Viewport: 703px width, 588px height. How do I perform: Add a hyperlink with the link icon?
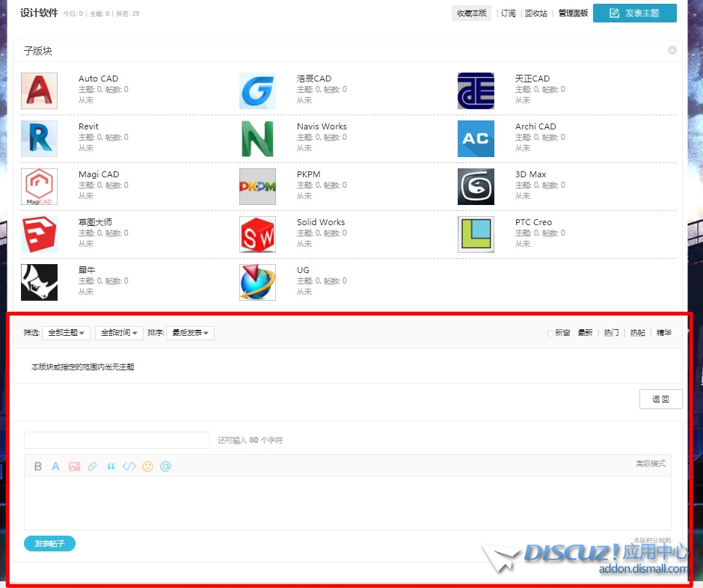92,467
